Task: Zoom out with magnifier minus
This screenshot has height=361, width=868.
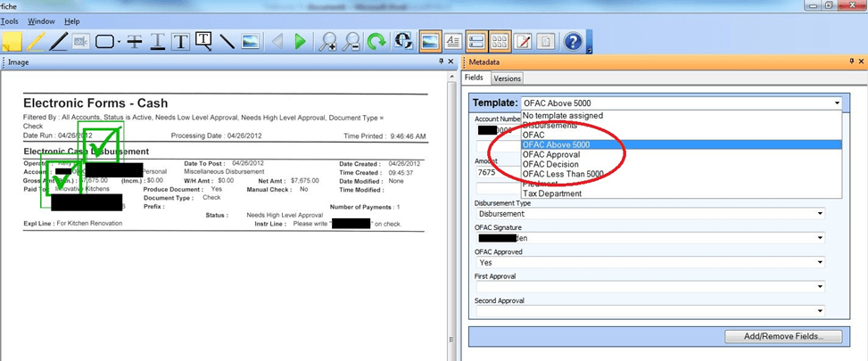Action: (x=351, y=42)
